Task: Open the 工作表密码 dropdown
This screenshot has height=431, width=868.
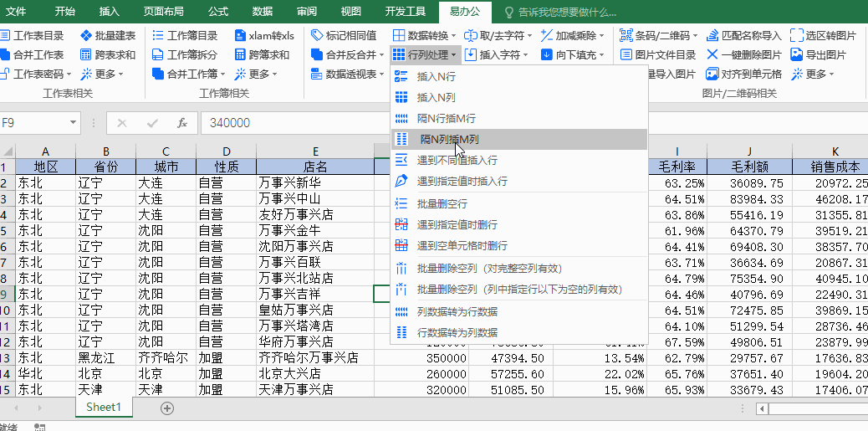Action: click(x=35, y=74)
